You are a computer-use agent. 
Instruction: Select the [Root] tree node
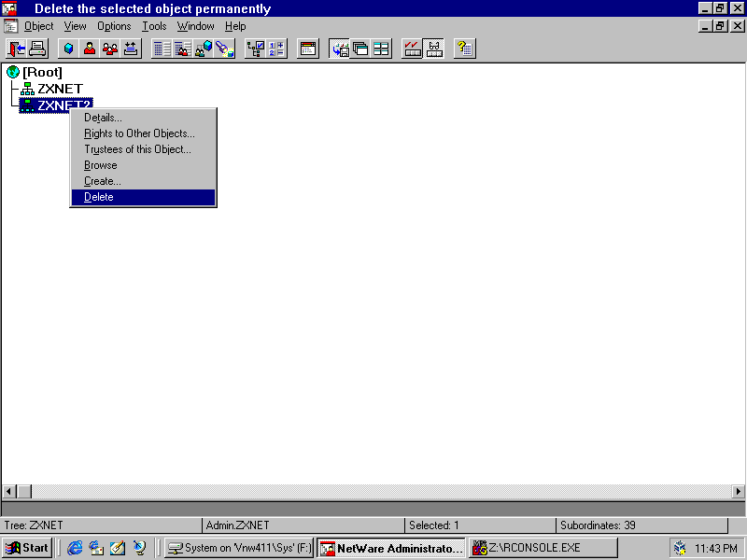coord(42,72)
